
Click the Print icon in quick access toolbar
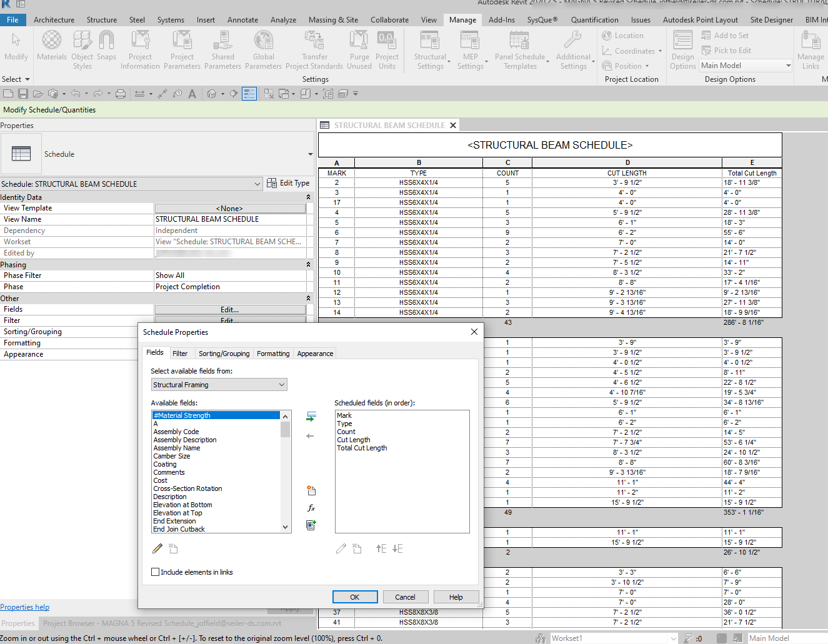(x=121, y=94)
